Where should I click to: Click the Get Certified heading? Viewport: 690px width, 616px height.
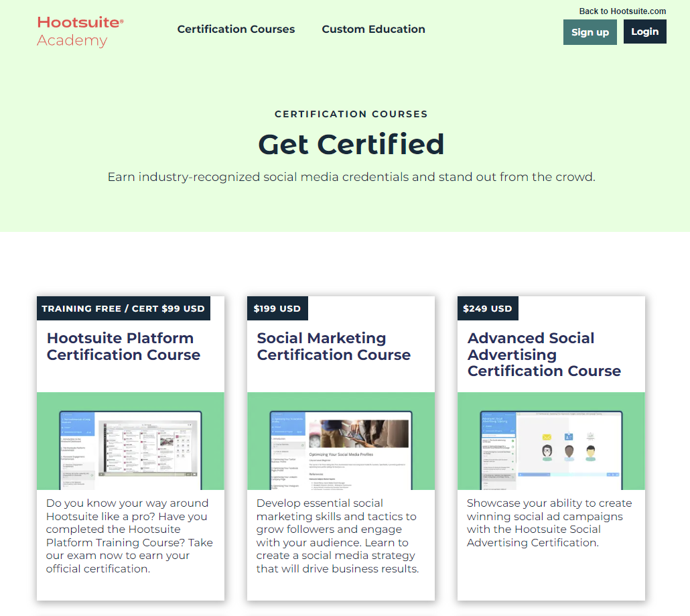pyautogui.click(x=351, y=144)
